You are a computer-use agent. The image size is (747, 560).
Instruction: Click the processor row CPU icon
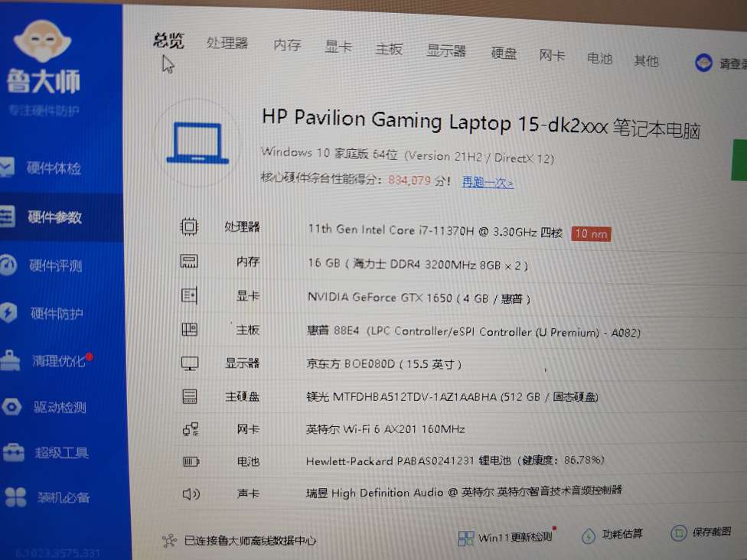point(189,226)
